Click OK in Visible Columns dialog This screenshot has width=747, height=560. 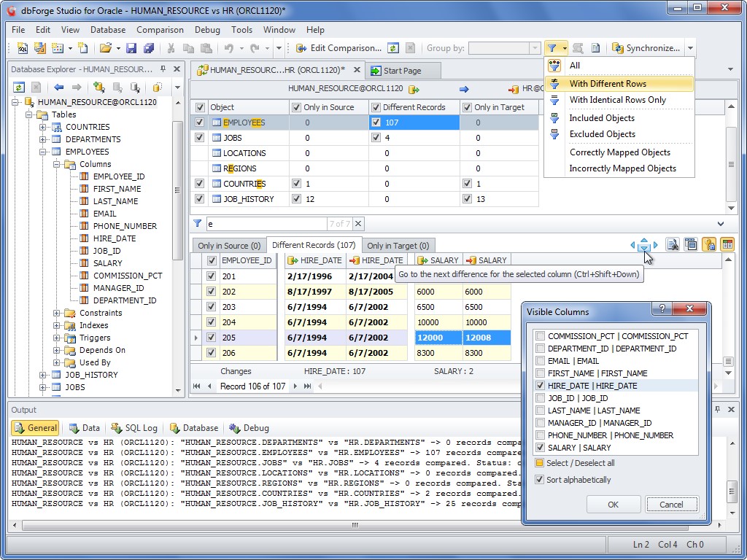[613, 505]
